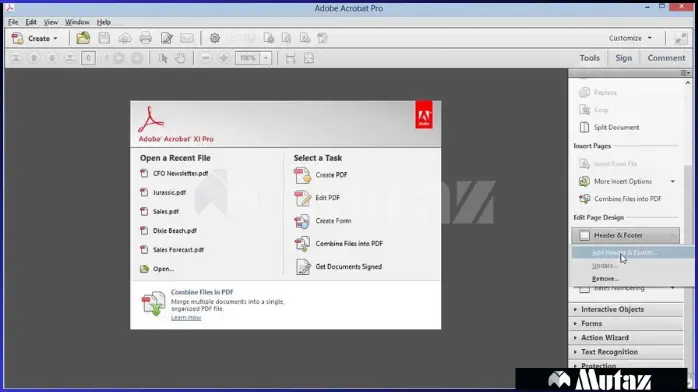Open the Create dropdown arrow

point(56,39)
